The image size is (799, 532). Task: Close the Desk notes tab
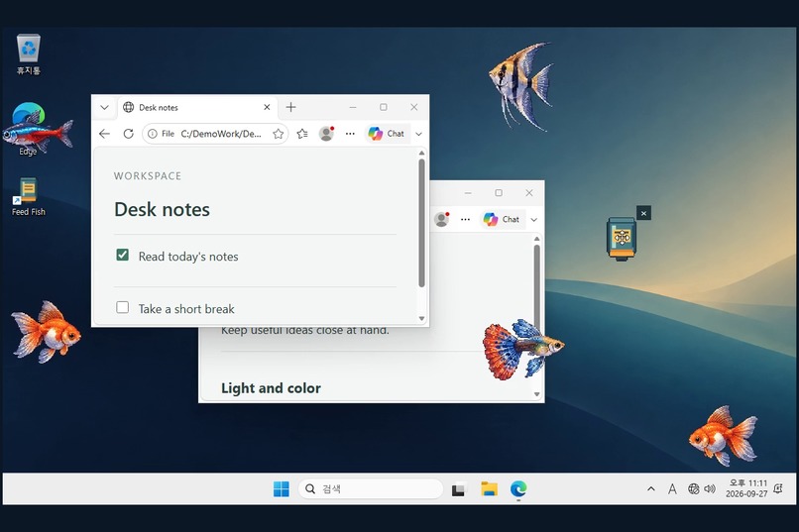point(267,107)
